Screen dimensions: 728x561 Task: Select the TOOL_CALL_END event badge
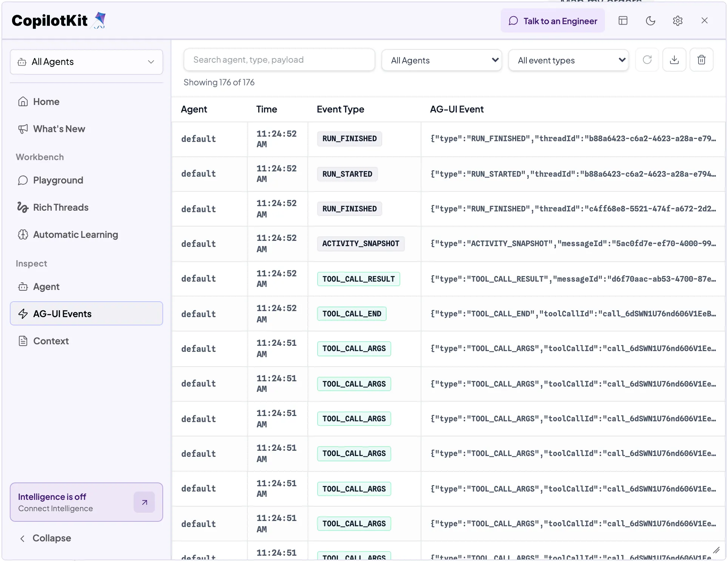click(x=352, y=314)
